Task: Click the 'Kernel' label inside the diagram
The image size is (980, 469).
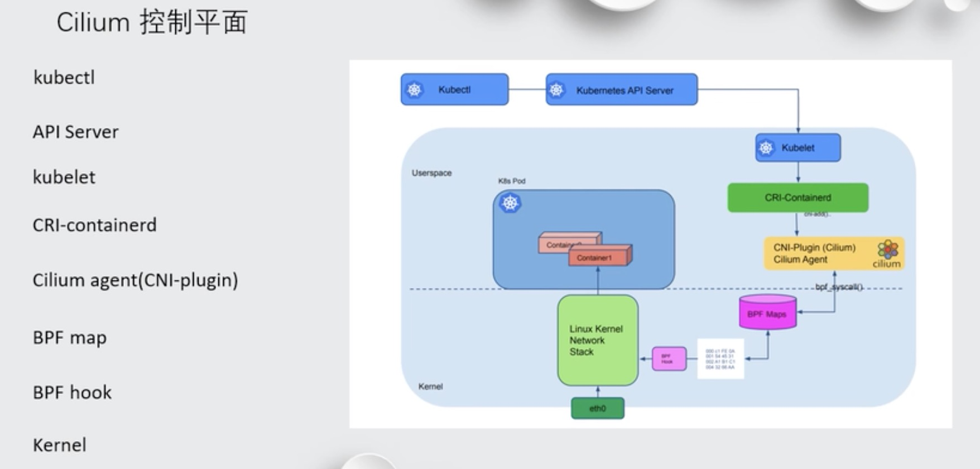Action: (430, 386)
